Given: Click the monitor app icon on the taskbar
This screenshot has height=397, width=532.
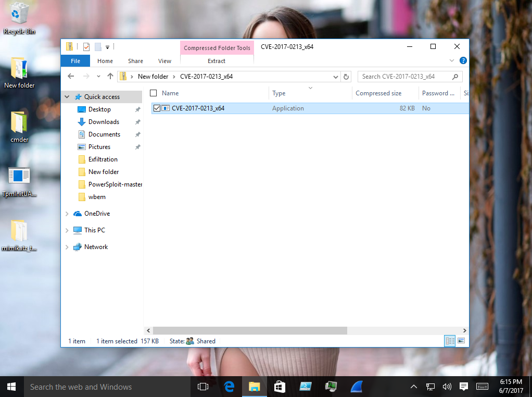Looking at the screenshot, I should click(331, 387).
